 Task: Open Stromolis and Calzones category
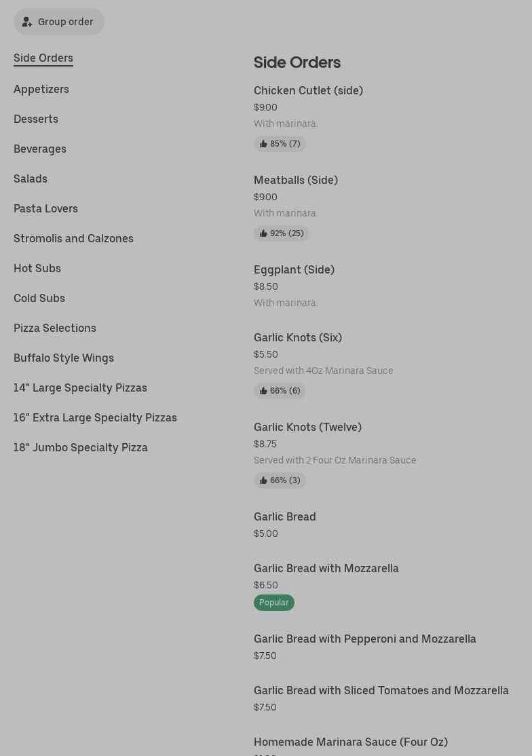(73, 239)
